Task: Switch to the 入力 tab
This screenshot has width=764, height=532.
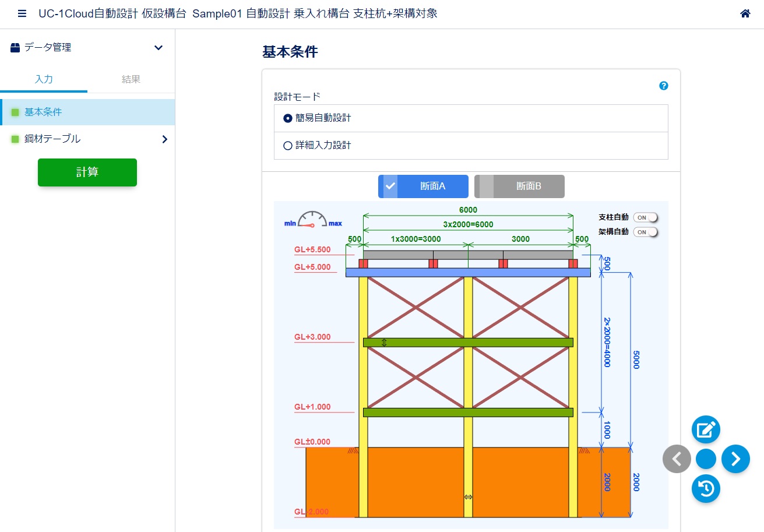Action: 44,79
